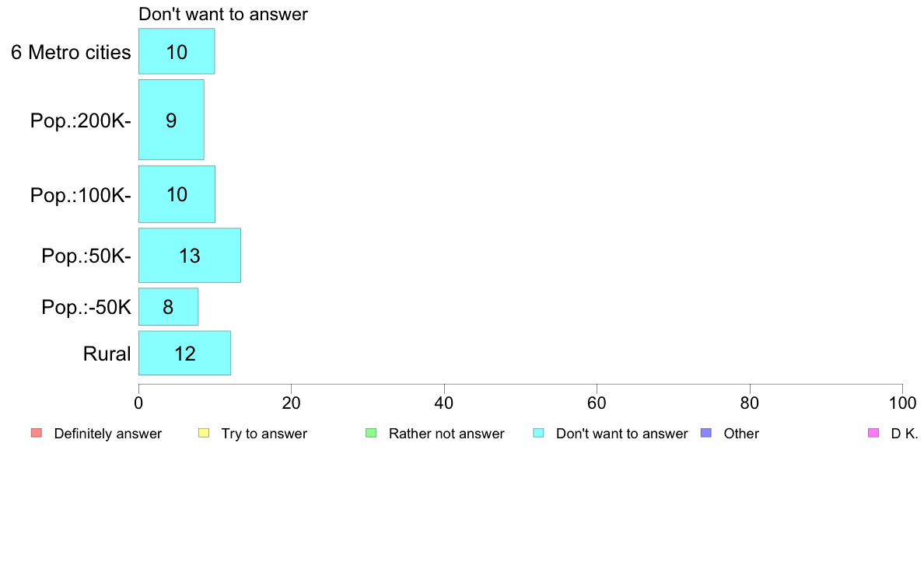Click the Try to answer legend label
924x572 pixels.
tap(264, 434)
